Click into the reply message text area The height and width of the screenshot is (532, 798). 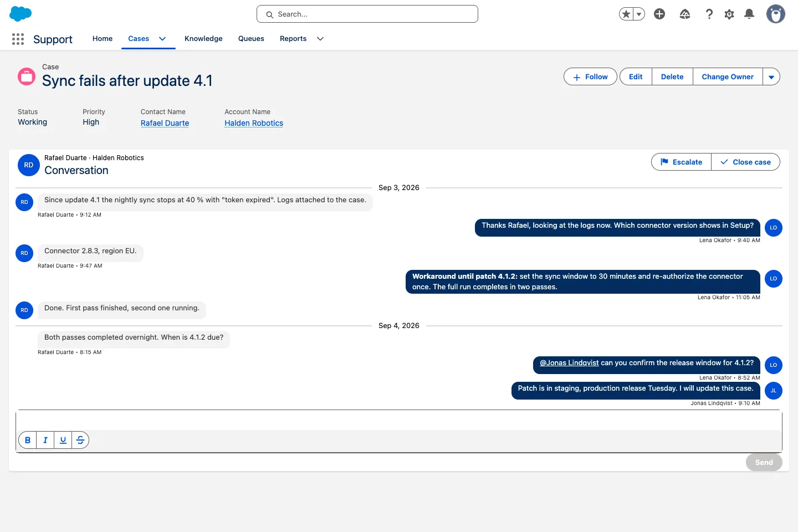399,421
